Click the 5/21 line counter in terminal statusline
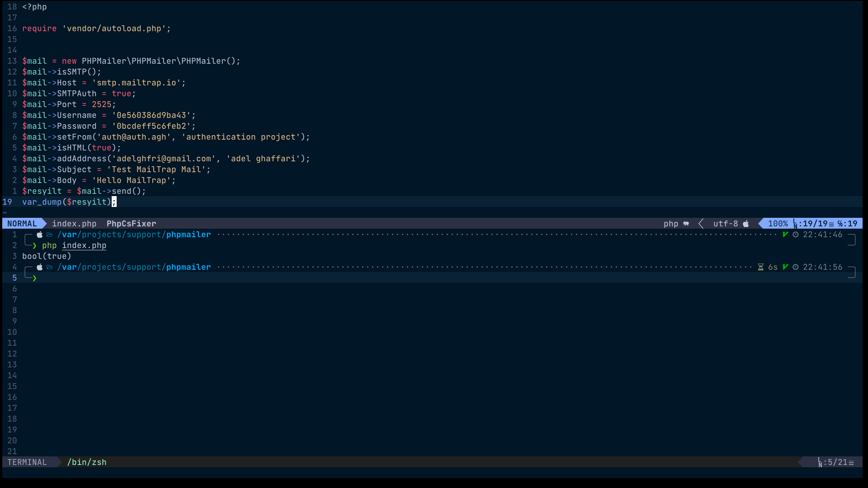 tap(838, 462)
